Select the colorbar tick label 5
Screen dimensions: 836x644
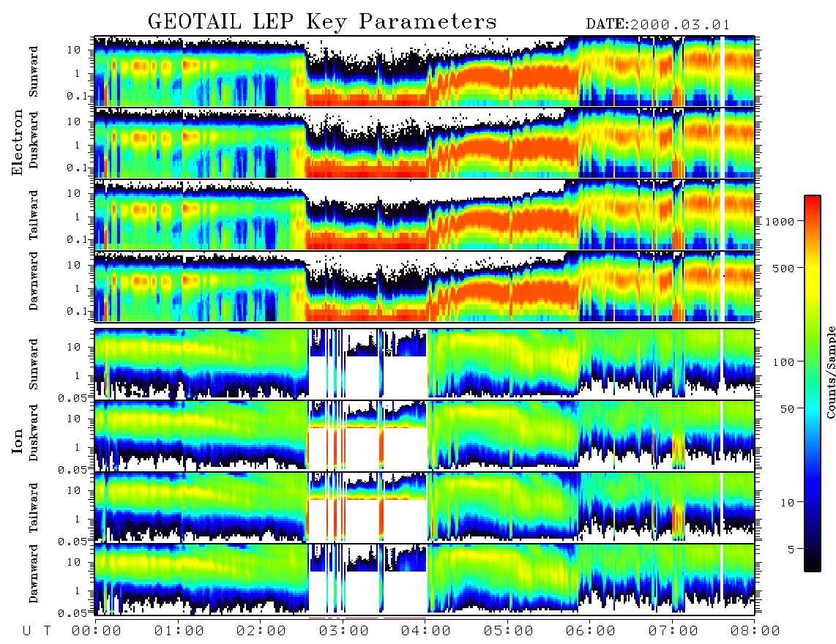[791, 549]
